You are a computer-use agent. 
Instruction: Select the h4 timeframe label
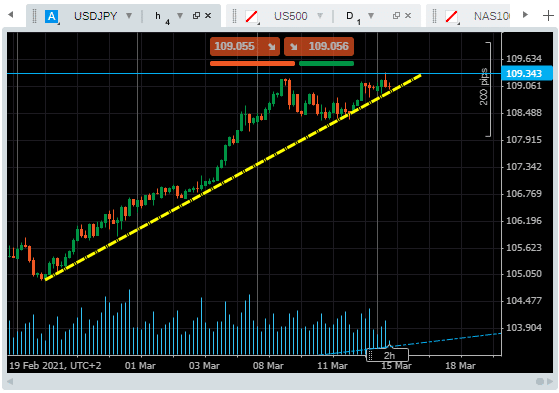(163, 17)
